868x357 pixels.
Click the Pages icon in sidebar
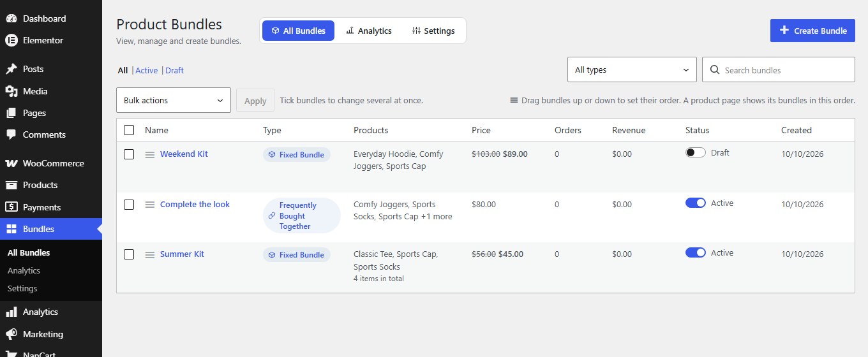click(x=11, y=113)
